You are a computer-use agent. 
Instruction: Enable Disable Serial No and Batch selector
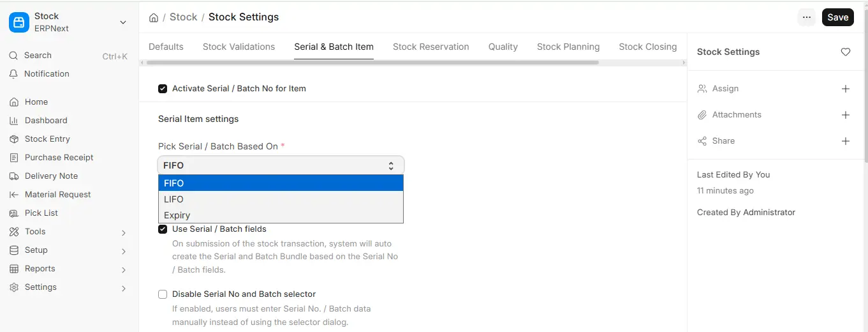(163, 294)
